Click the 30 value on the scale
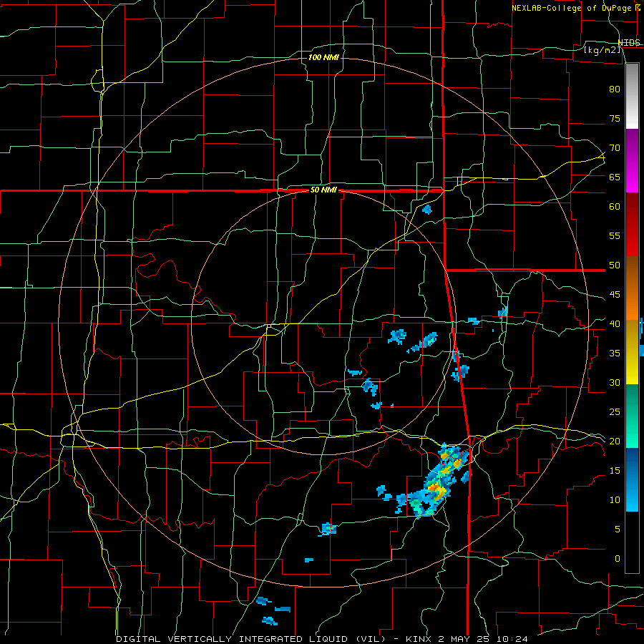This screenshot has width=644, height=644. pyautogui.click(x=615, y=383)
